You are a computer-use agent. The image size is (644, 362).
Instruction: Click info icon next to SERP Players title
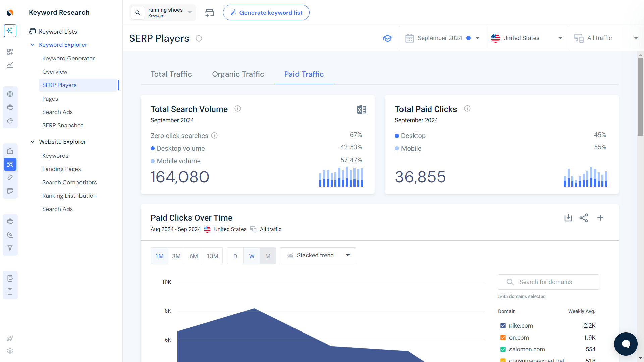[199, 38]
